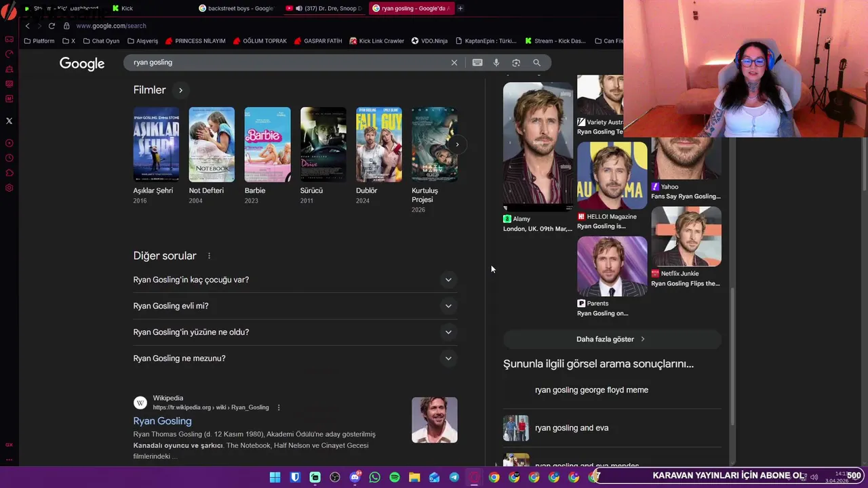Image resolution: width=868 pixels, height=488 pixels.
Task: Open the first Chrome taskbar icon
Action: tap(494, 478)
